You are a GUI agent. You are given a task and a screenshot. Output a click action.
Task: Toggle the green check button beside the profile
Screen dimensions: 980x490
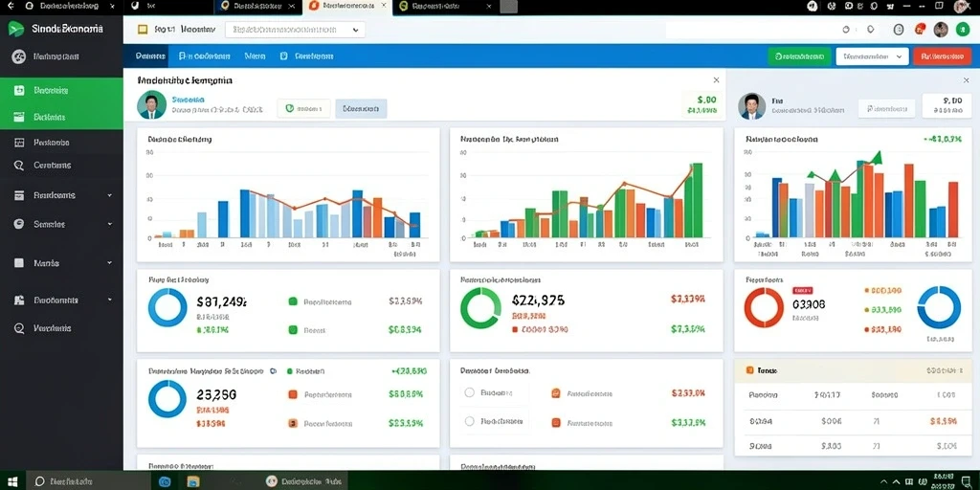303,108
